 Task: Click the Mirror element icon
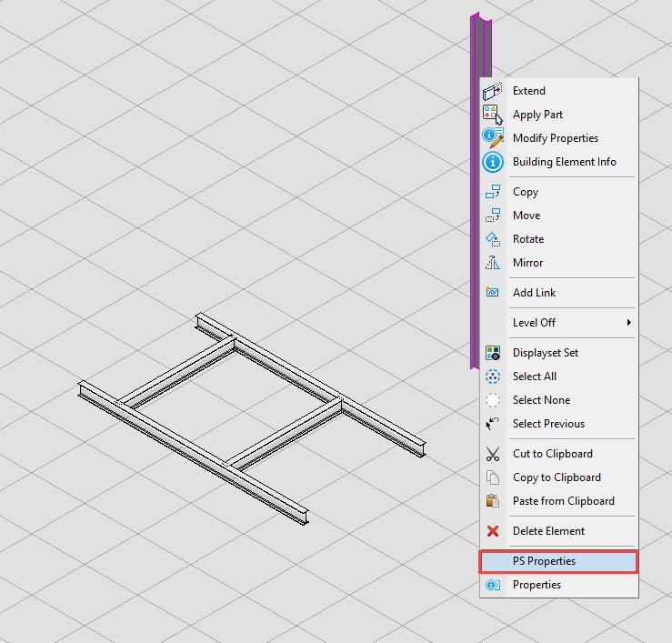(493, 262)
